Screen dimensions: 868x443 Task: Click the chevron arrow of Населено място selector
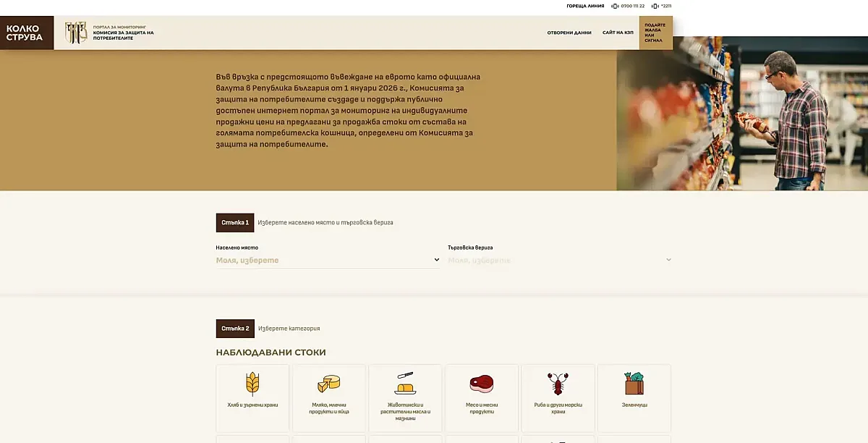coord(436,260)
